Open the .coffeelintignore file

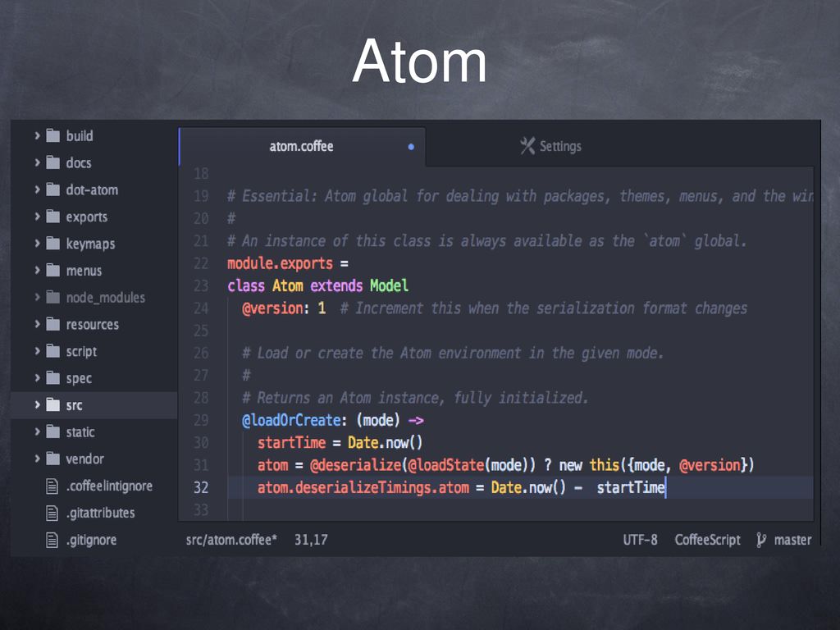pyautogui.click(x=109, y=486)
